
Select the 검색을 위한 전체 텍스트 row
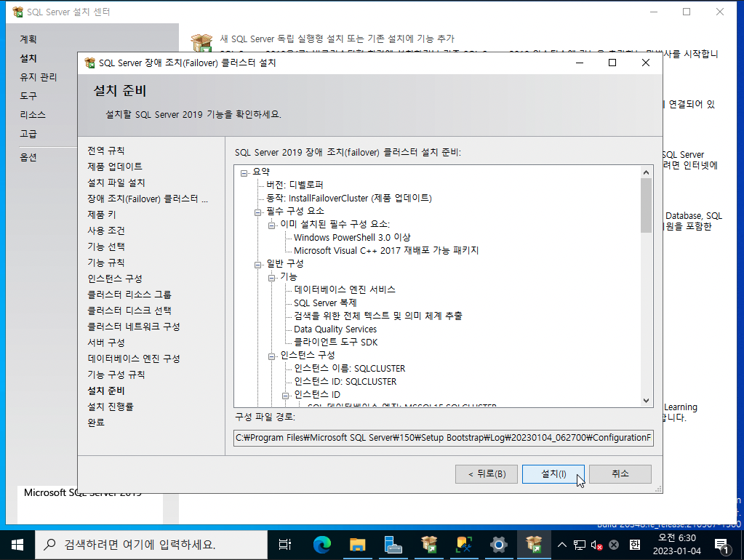pos(377,316)
